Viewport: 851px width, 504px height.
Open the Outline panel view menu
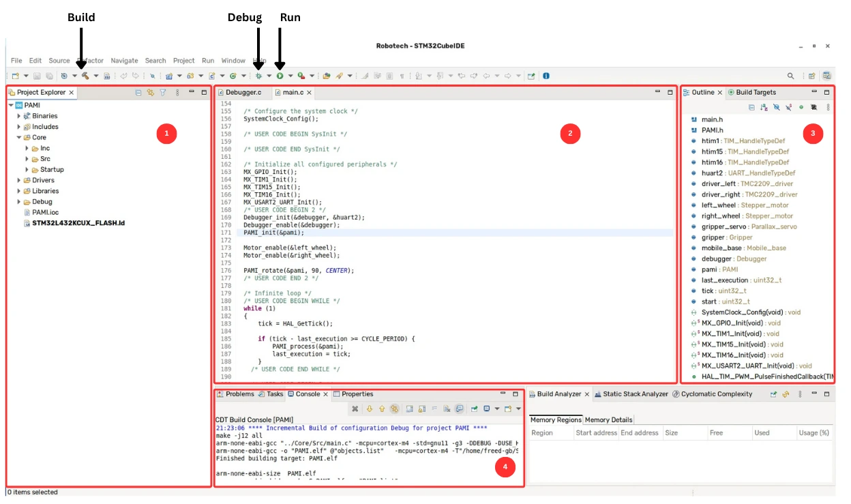(x=828, y=107)
